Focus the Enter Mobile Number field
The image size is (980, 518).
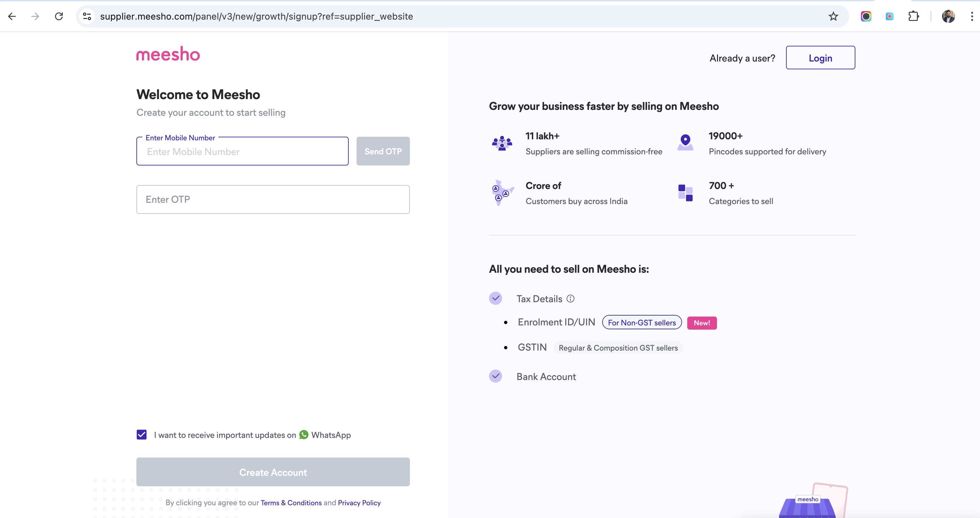[x=242, y=151]
